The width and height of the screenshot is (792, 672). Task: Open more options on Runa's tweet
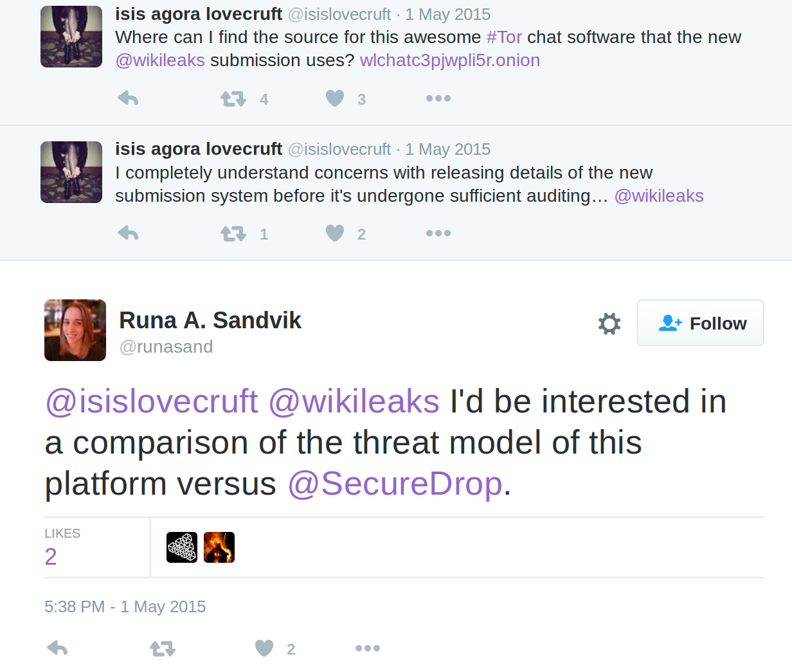point(368,648)
